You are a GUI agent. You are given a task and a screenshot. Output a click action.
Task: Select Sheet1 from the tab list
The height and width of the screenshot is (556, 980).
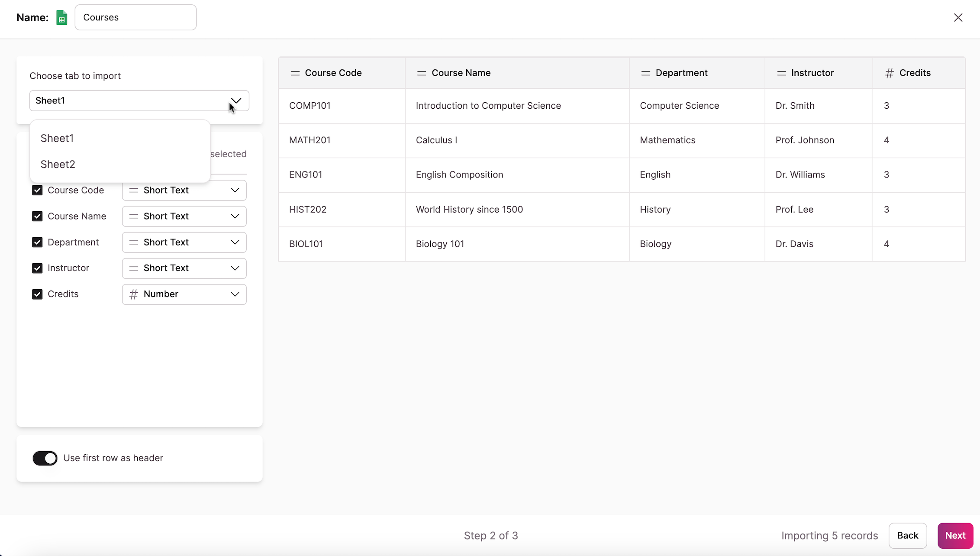click(120, 138)
